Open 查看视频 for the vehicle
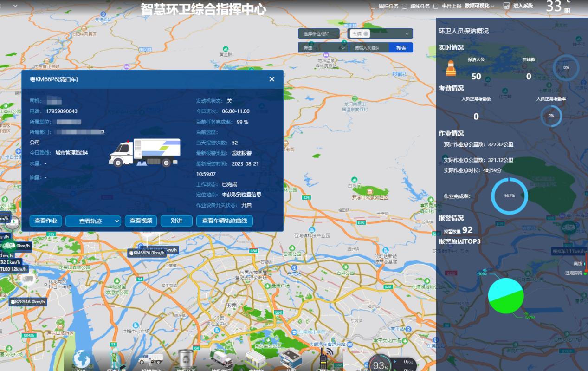The width and height of the screenshot is (588, 371). point(141,221)
